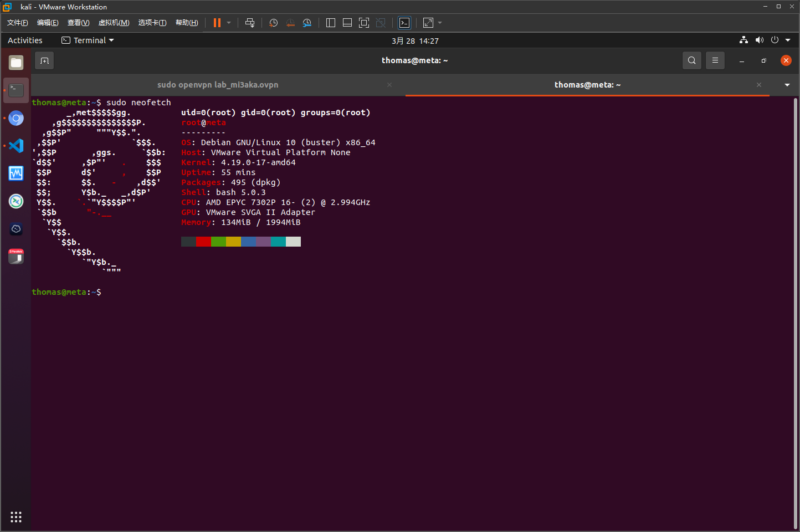This screenshot has width=800, height=532.
Task: Select the thomas@meta: ~ terminal tab
Action: pos(587,85)
